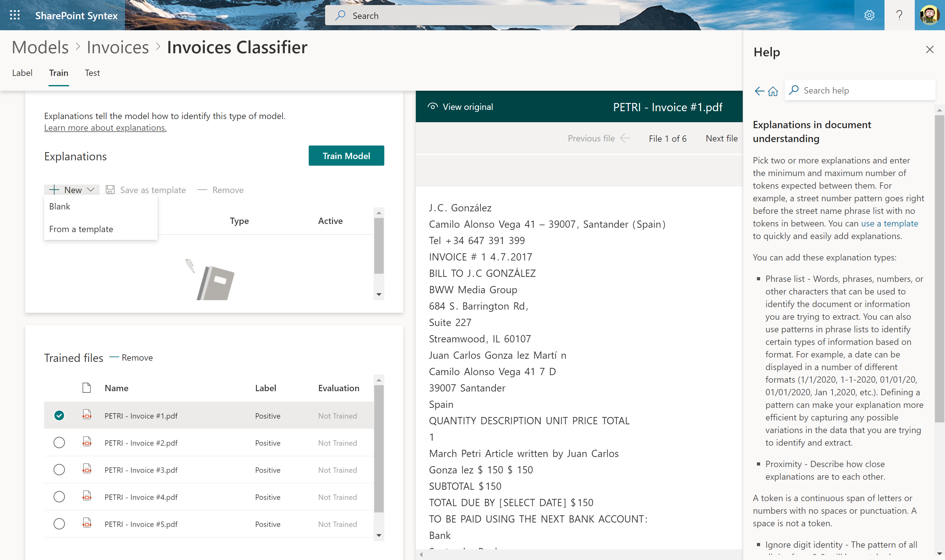Screen dimensions: 945x560
Task: Open the settings gear in header
Action: coord(869,15)
